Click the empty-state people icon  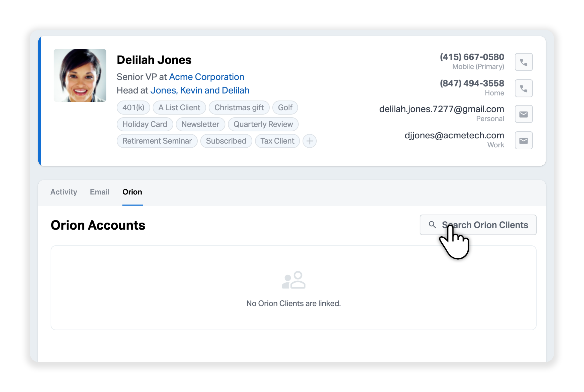(294, 280)
